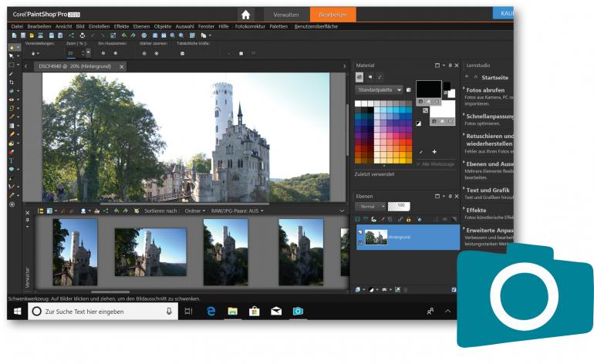
Task: Select the Pan hand tool
Action: [x=12, y=48]
